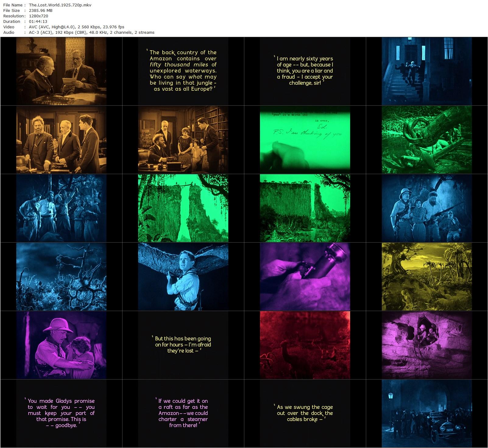Screen dimensions: 488x448
Task: Click the sepia thumbnail of two men reading a paper
Action: pos(61,71)
